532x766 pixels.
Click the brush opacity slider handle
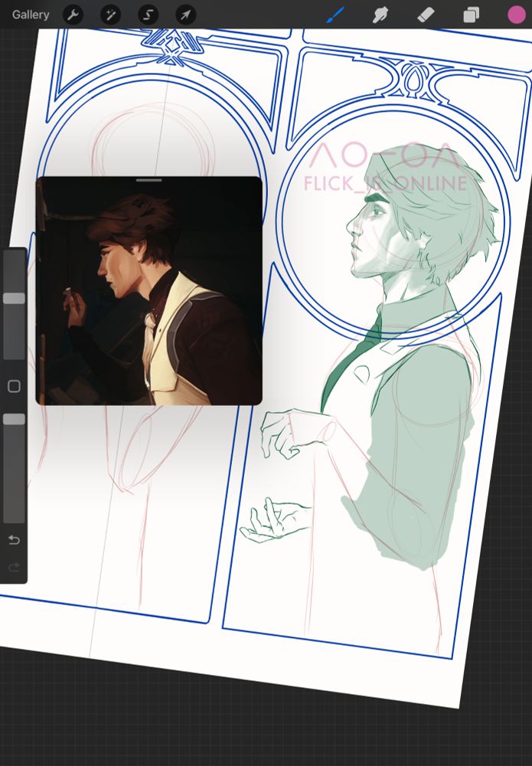(14, 419)
